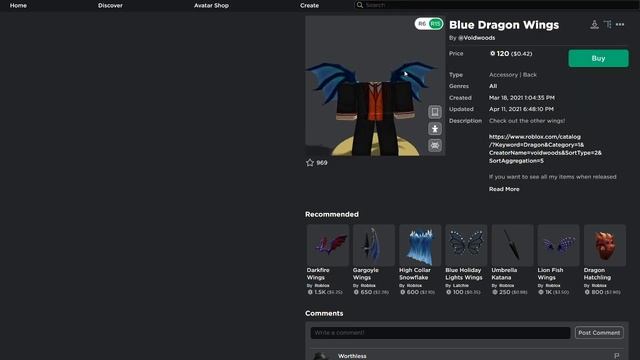Open the Worthless commenter's name

point(352,356)
